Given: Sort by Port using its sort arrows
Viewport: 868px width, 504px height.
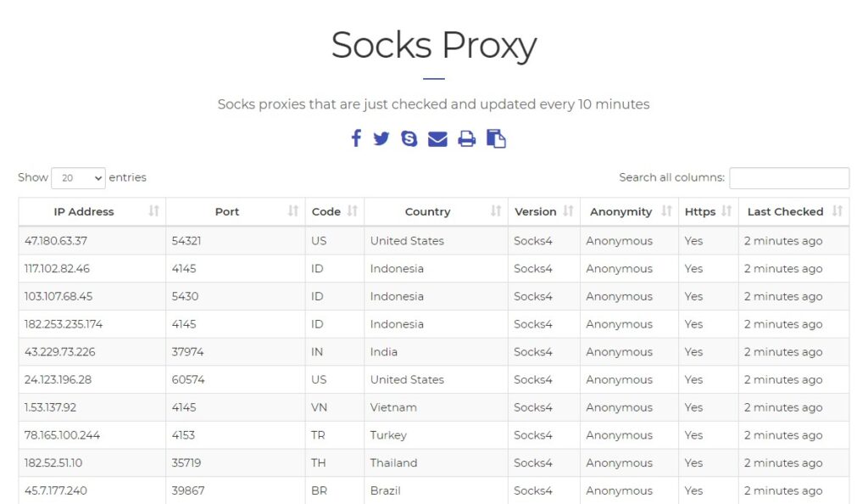Looking at the screenshot, I should 292,211.
